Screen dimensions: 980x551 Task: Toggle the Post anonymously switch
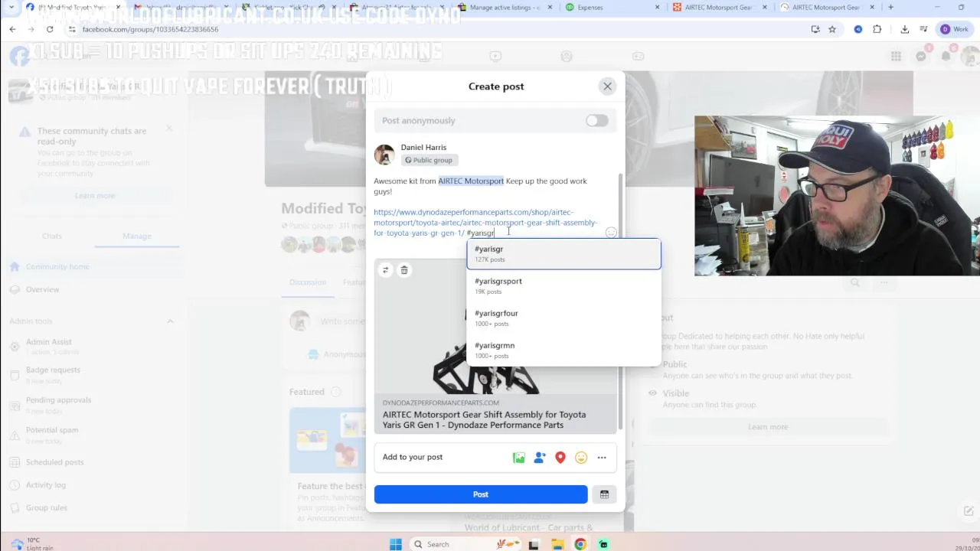596,121
